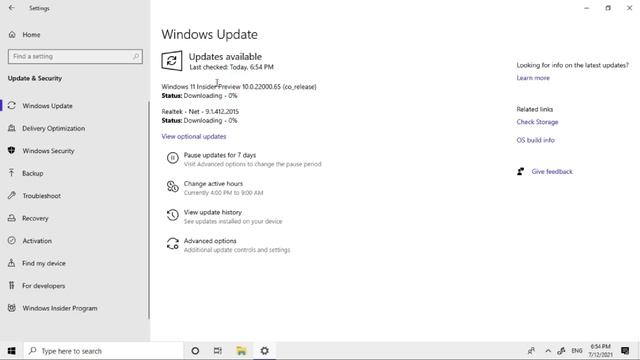Click the Settings gear on taskbar
640x360 pixels.
point(264,351)
